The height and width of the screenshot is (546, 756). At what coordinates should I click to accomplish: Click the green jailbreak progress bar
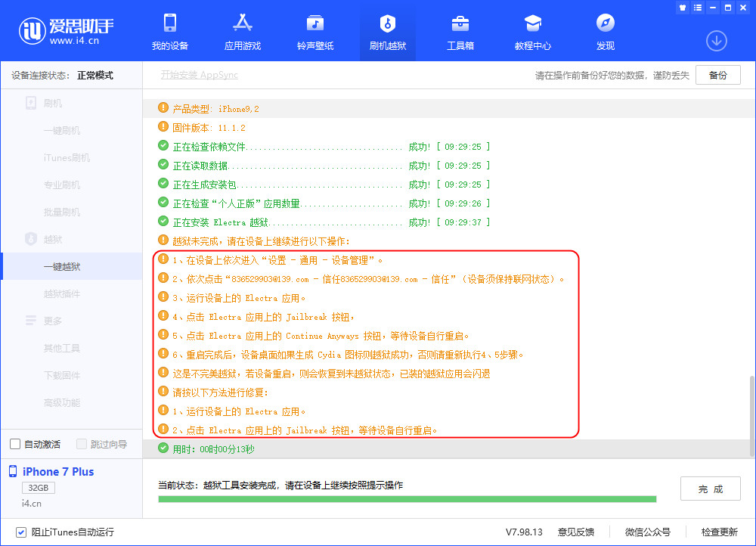tap(407, 498)
